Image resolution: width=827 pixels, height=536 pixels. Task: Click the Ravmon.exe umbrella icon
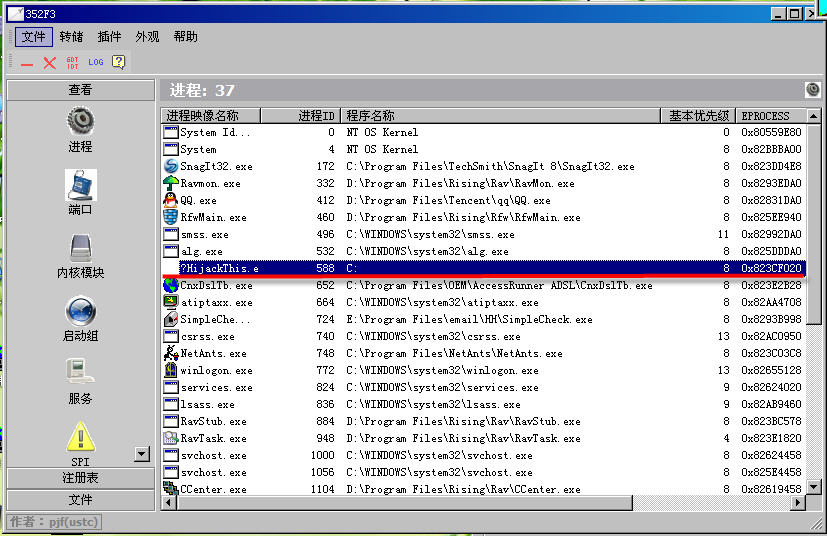(171, 183)
